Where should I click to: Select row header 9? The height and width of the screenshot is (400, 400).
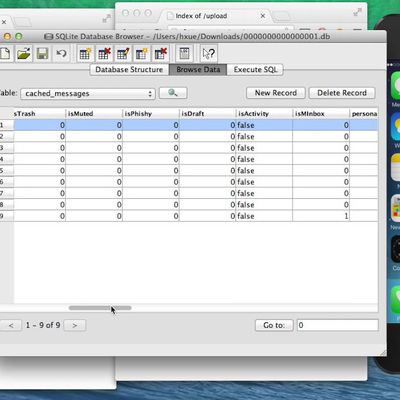click(x=6, y=216)
